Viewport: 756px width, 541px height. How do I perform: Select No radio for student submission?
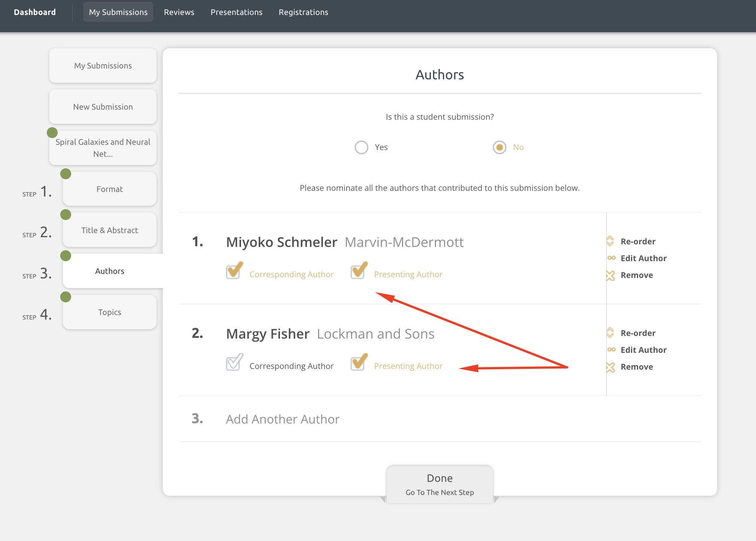click(x=499, y=147)
